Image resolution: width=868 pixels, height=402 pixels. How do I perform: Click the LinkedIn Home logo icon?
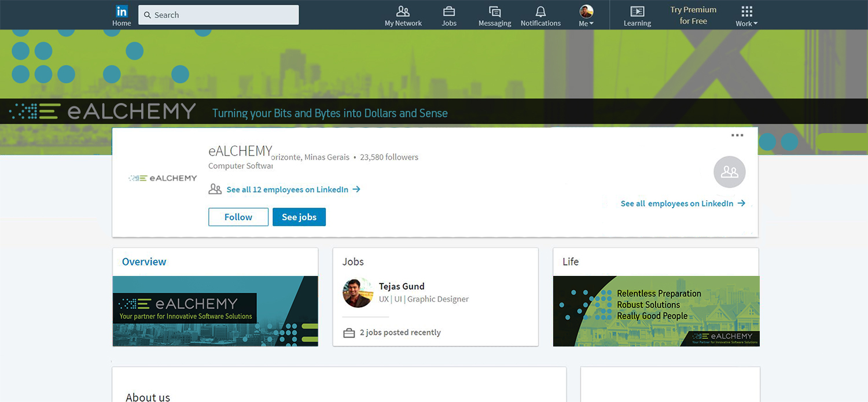(x=122, y=11)
